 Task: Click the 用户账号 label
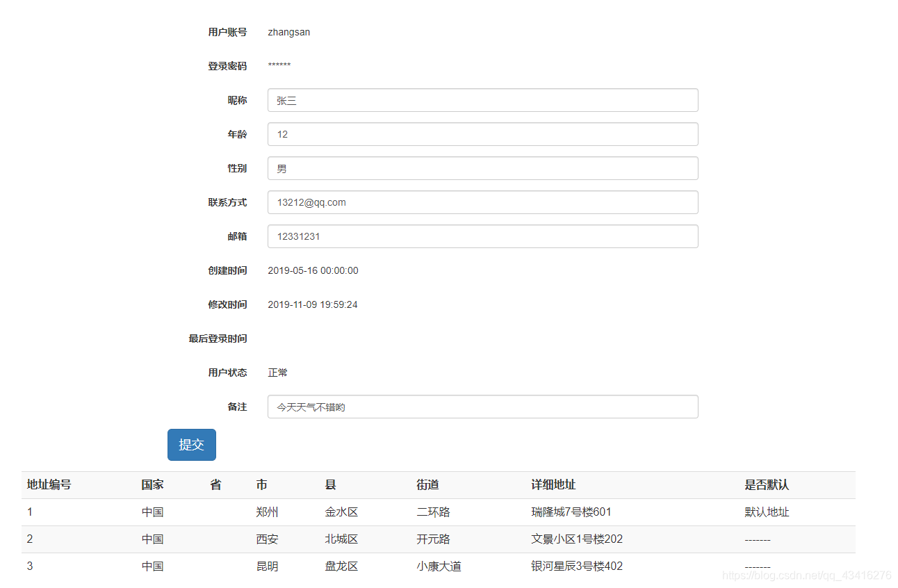[x=227, y=32]
